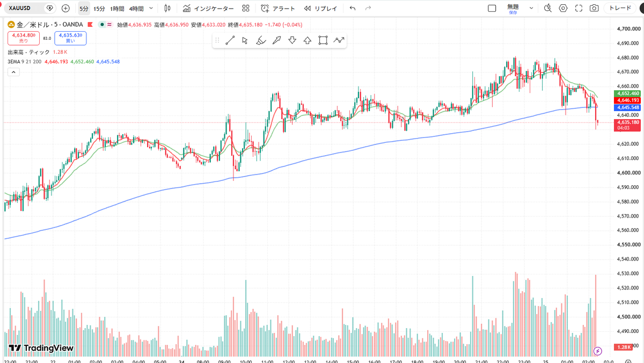Toggle the green market status dot
This screenshot has width=644, height=363.
(x=102, y=25)
